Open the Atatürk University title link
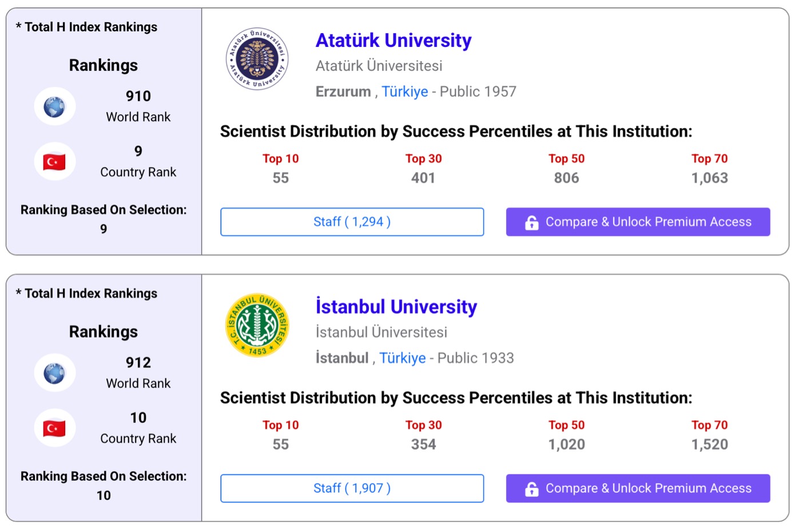The width and height of the screenshot is (795, 532). [x=393, y=41]
